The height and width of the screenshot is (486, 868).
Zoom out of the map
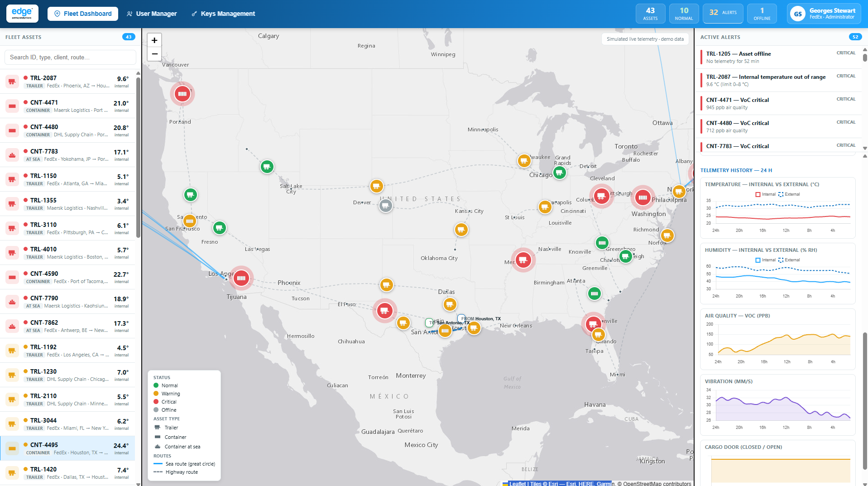click(x=154, y=54)
